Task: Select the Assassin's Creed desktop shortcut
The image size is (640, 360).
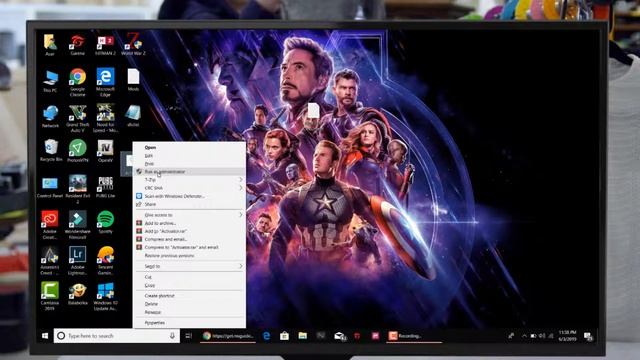Action: (50, 261)
